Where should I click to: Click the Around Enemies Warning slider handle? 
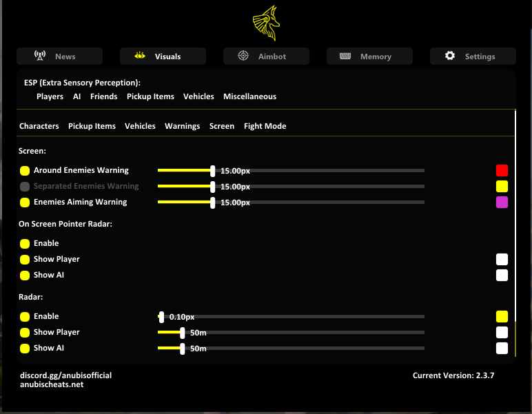[x=213, y=171]
